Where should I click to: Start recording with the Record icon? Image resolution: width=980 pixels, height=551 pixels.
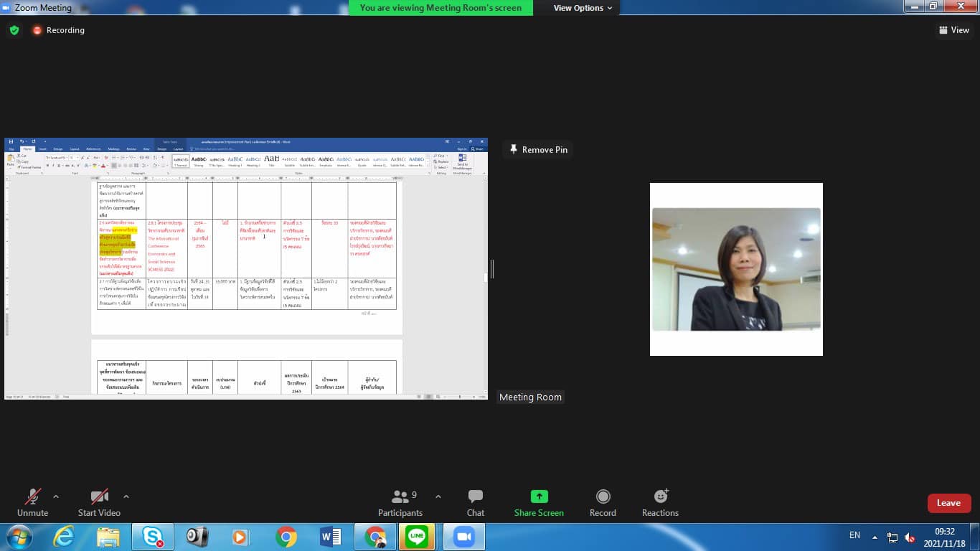tap(603, 497)
